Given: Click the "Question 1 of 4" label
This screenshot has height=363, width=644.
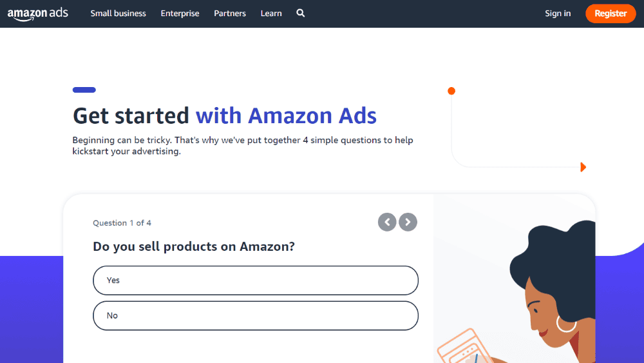Looking at the screenshot, I should click(x=122, y=223).
